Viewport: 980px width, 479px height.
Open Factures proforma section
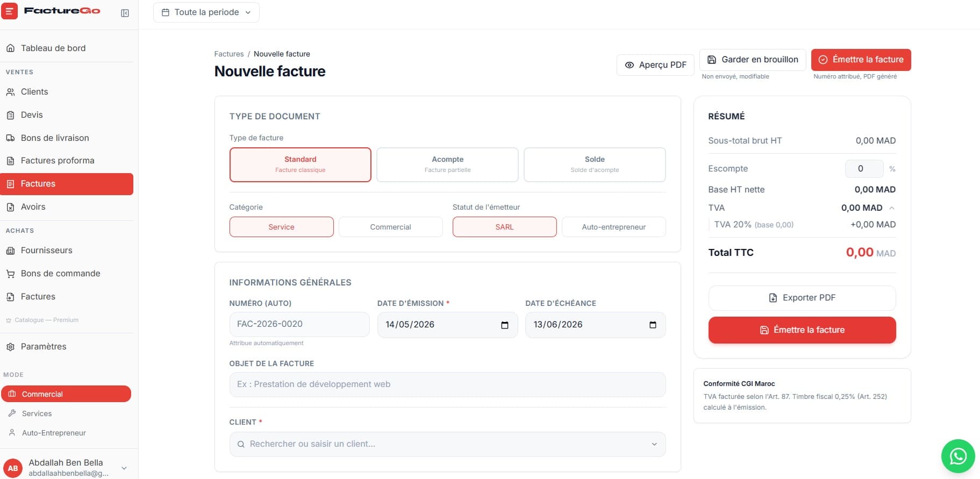click(67, 161)
